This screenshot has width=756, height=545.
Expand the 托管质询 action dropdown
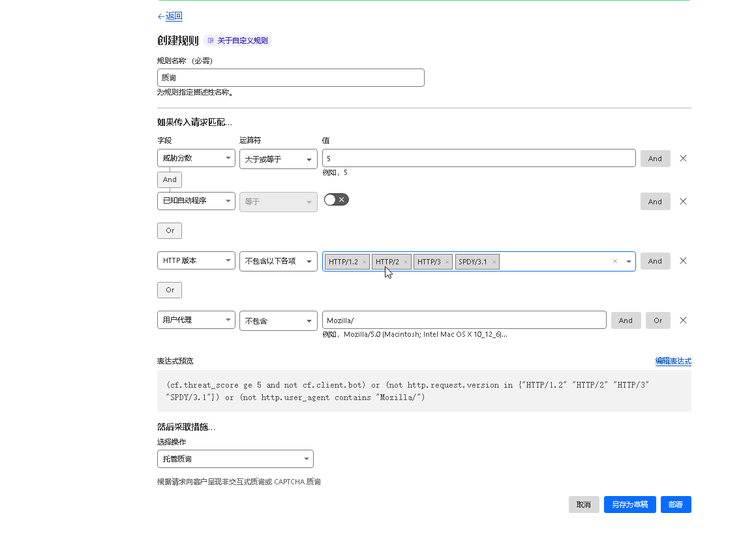point(235,459)
